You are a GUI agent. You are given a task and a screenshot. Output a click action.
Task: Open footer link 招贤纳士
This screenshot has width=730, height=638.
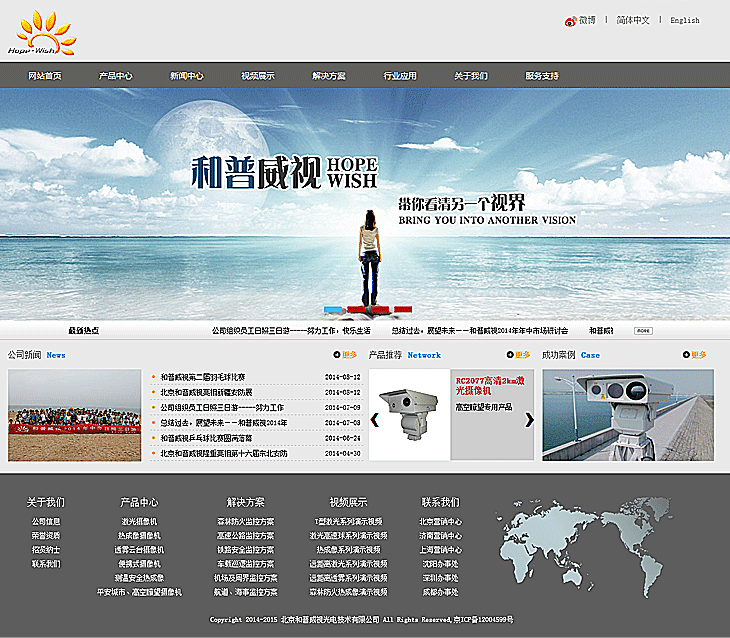[x=46, y=550]
